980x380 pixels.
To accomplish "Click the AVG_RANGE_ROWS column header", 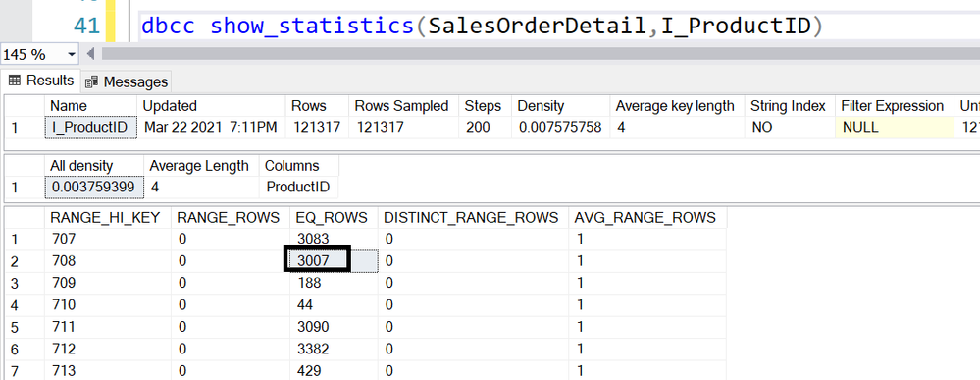I will 647,217.
